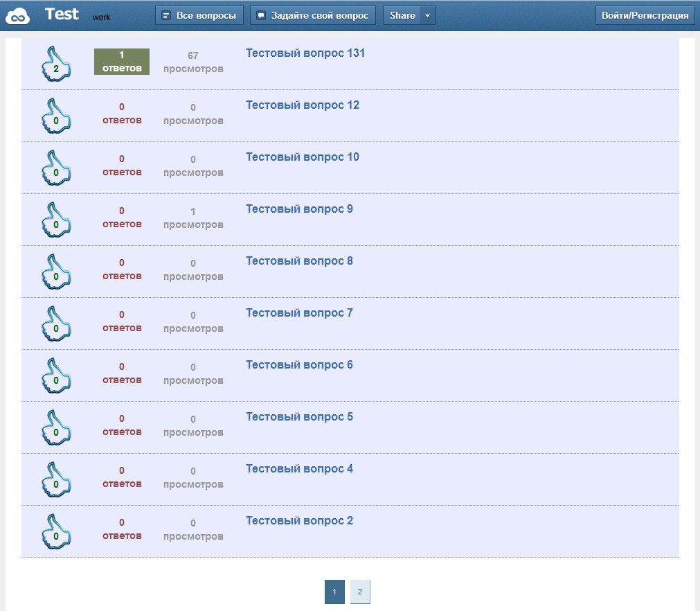Open the question Тестовый вопрос 8
Viewport: 700px width, 611px height.
click(x=300, y=261)
